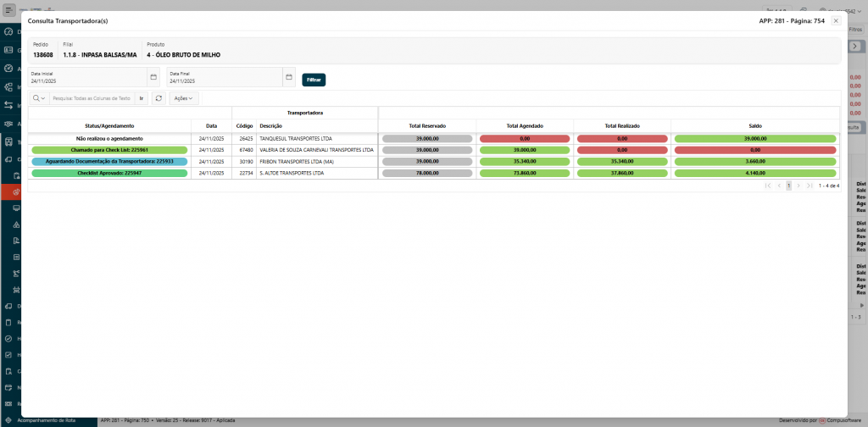The image size is (868, 427).
Task: Select S. ALTOE TRANSPORTES LTDA description
Action: [x=292, y=173]
